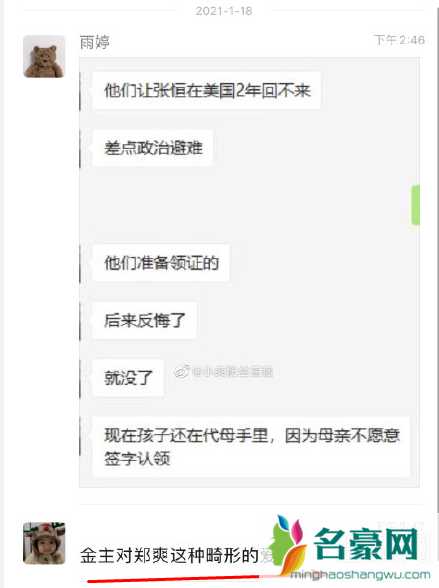Click the 下午 2:46 timestamp
The width and height of the screenshot is (439, 588).
coord(399,40)
